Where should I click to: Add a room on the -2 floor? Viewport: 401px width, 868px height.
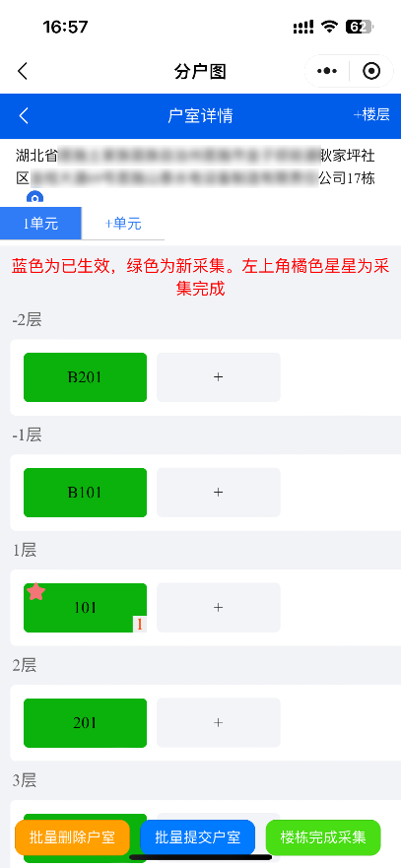[x=218, y=377]
